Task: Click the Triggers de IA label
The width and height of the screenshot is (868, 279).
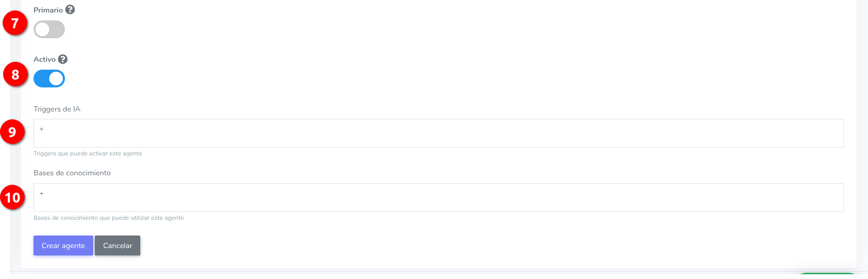Action: 57,109
